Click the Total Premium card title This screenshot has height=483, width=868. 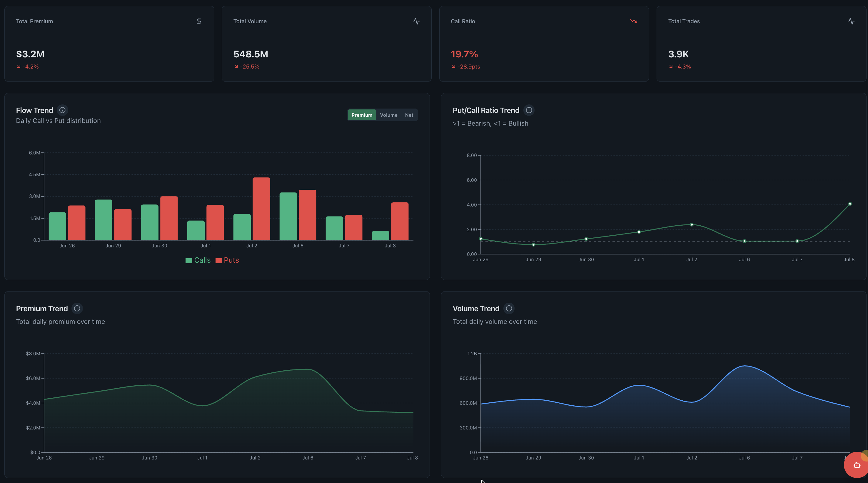(x=34, y=21)
